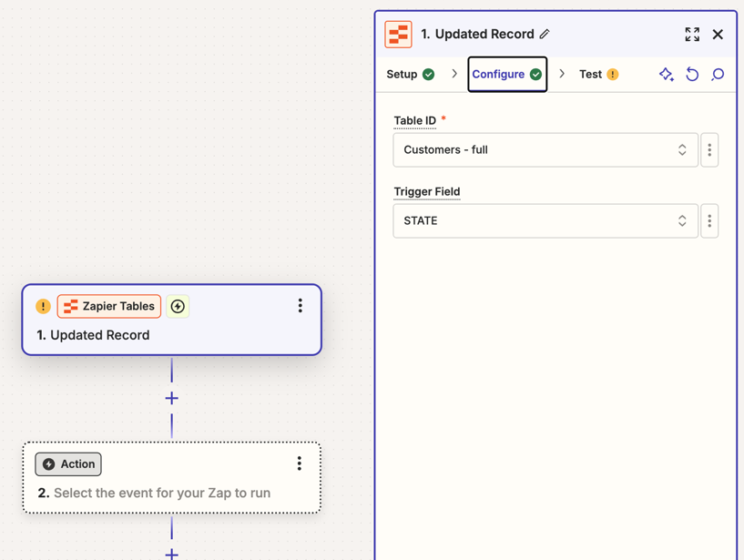
Task: Click the pencil icon to rename step
Action: point(545,35)
